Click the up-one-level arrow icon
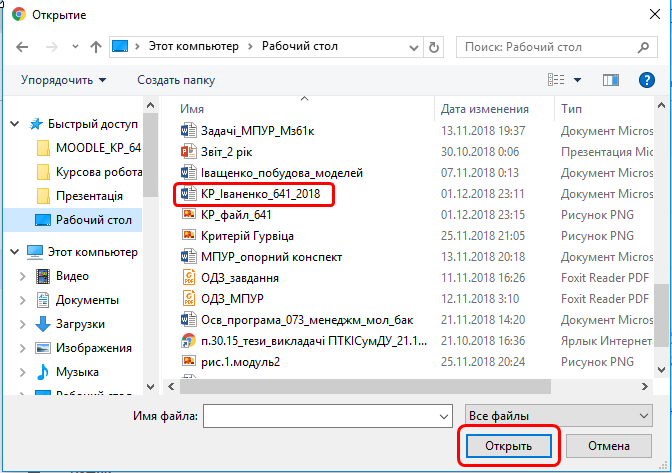Screen dimensions: 672x473 coord(96,47)
